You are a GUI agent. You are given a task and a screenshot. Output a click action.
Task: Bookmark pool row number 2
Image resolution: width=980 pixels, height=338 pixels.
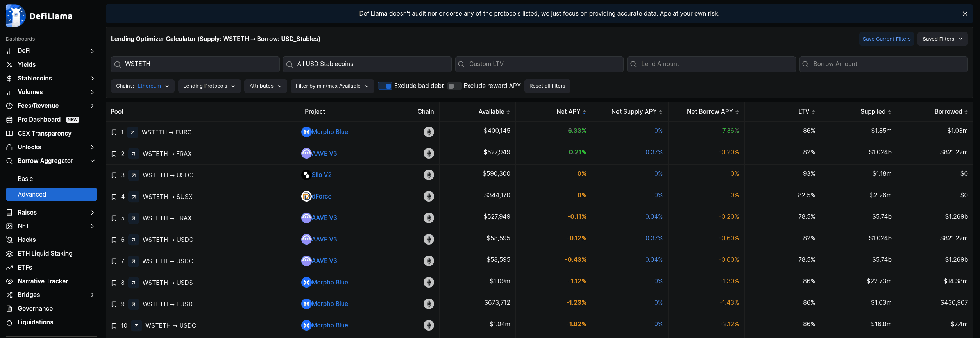(114, 154)
